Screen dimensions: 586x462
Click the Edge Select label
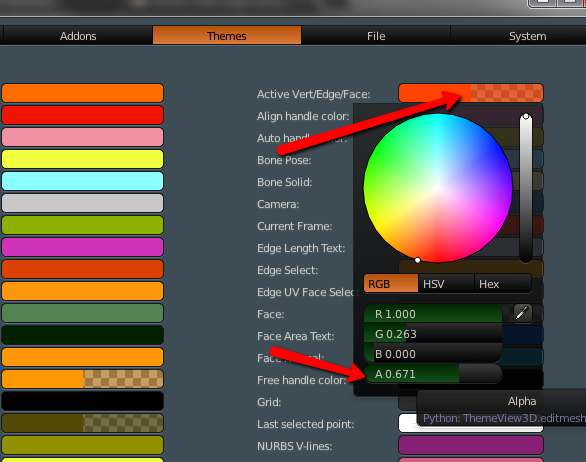288,270
